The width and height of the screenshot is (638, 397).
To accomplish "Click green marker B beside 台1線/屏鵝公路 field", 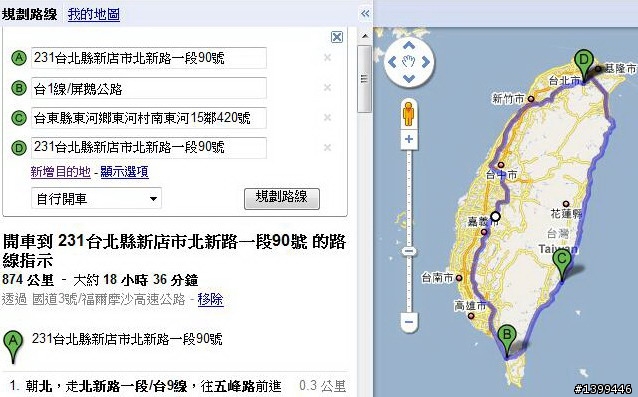I will pyautogui.click(x=19, y=88).
